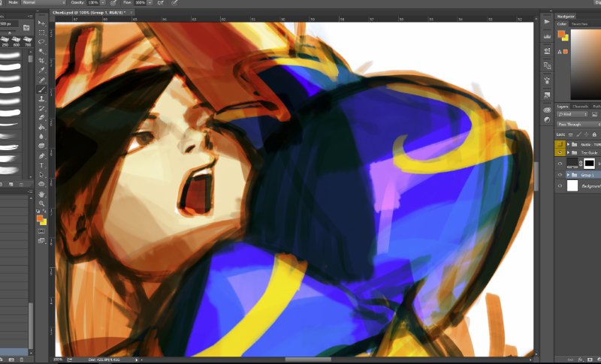
Task: Select the Crop tool
Action: point(41,61)
